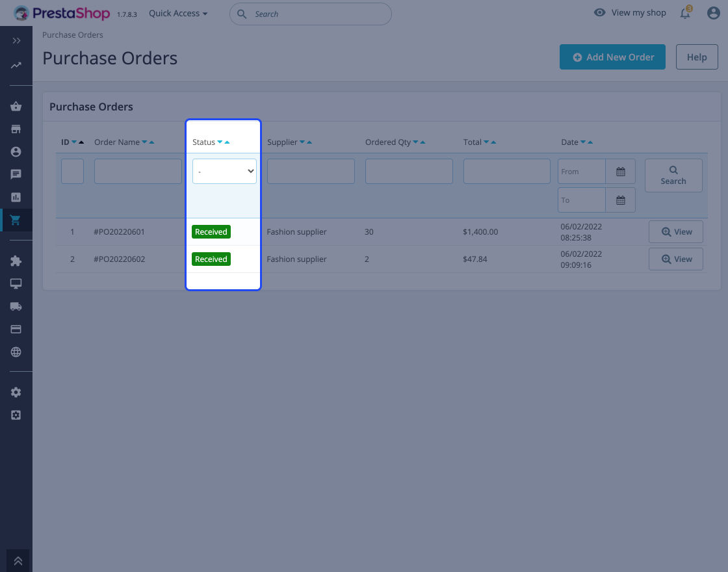Image resolution: width=728 pixels, height=572 pixels.
Task: Open International globe icon in sidebar
Action: point(16,352)
